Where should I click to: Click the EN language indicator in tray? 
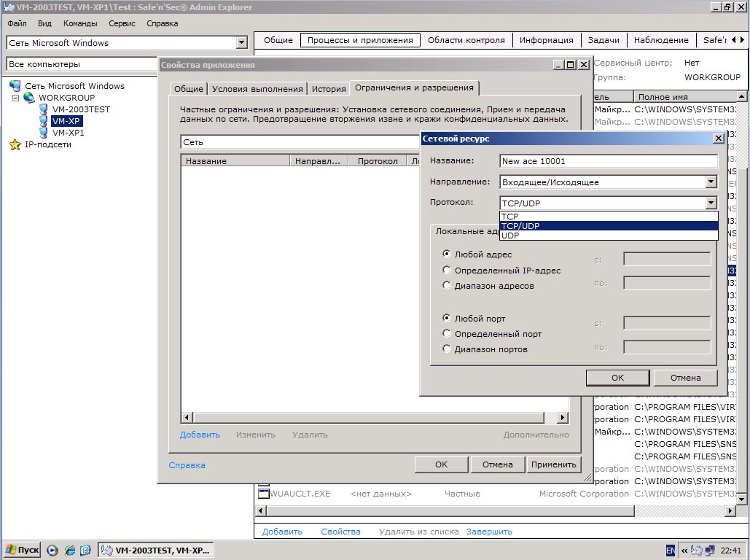click(x=670, y=550)
